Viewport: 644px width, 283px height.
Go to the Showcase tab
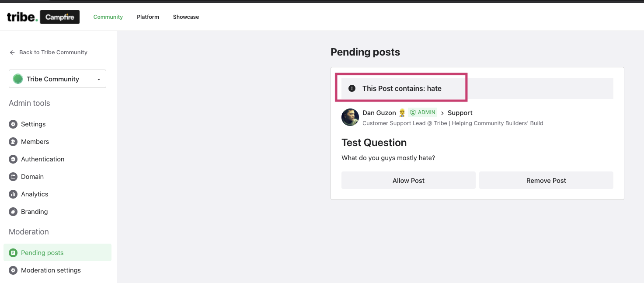[x=186, y=17]
